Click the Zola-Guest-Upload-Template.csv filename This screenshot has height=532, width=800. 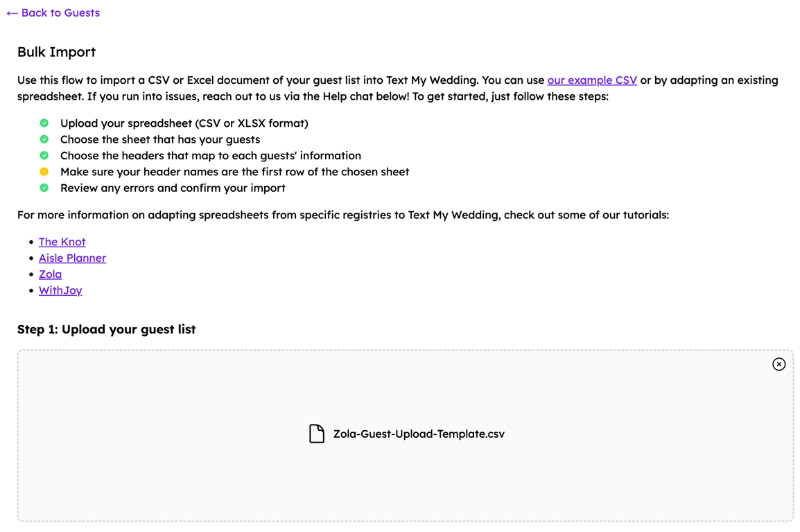click(x=419, y=434)
